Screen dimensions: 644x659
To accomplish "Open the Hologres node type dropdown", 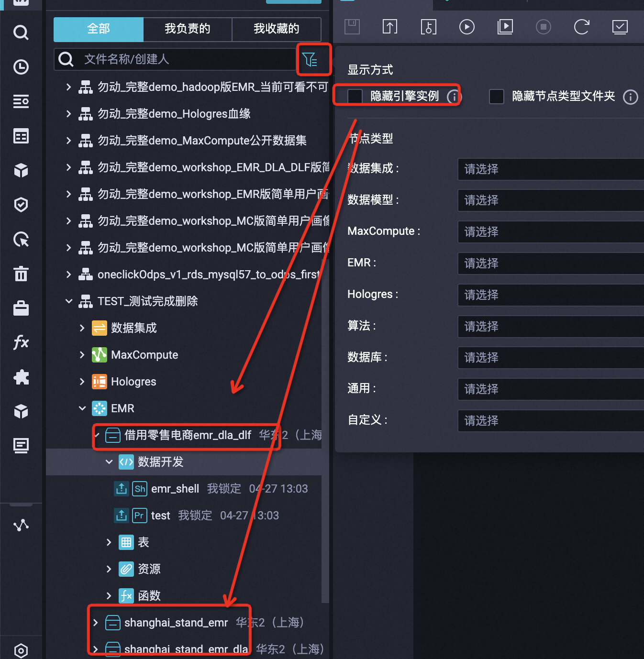I will pos(551,295).
